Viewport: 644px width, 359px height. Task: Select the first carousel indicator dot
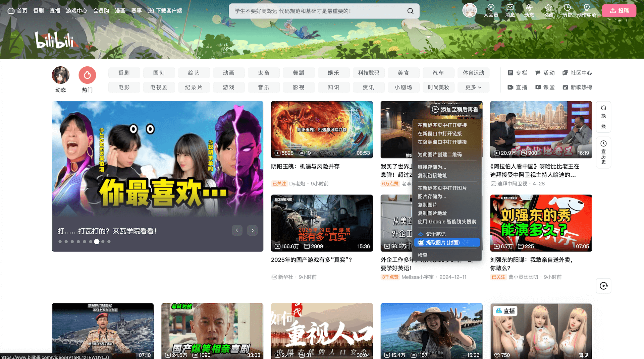60,241
